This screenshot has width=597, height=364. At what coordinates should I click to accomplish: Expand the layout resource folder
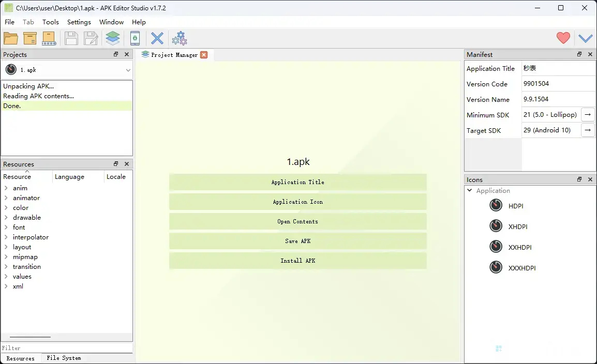pos(6,247)
